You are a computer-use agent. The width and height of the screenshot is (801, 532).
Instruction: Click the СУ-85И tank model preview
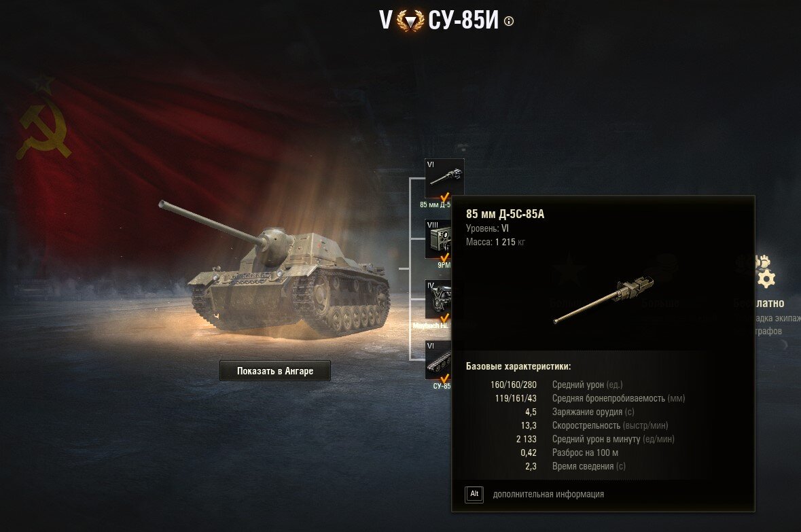[276, 271]
